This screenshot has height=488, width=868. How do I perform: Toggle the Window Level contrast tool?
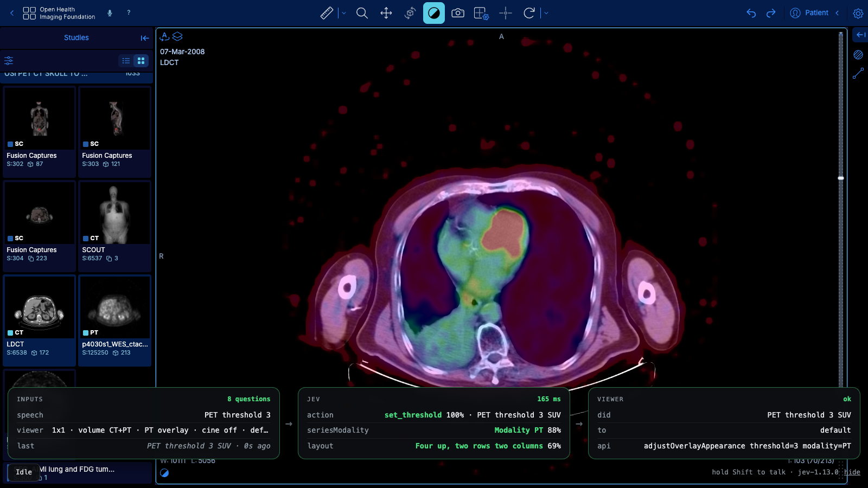[434, 13]
